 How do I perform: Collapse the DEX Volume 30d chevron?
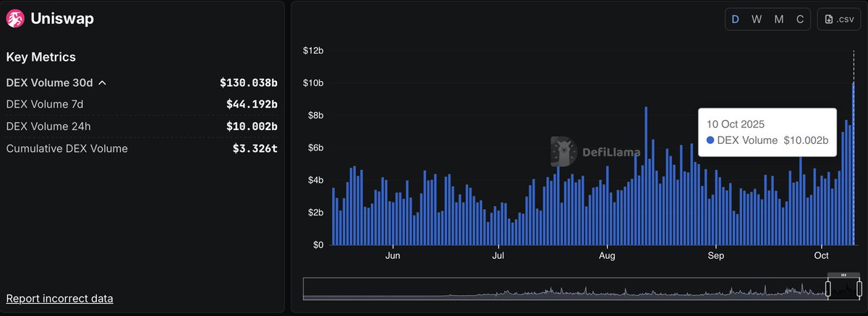(102, 83)
